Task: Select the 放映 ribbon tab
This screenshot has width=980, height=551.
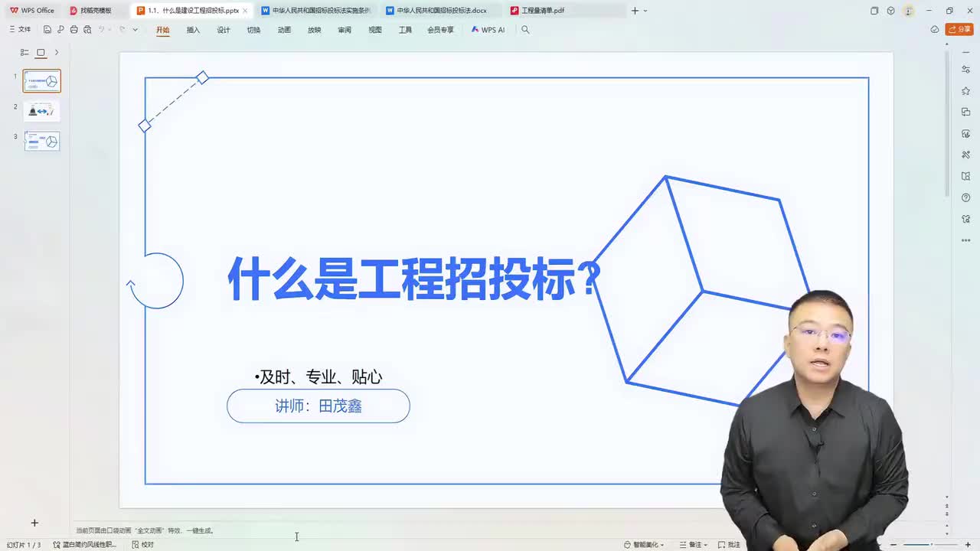Action: (314, 30)
